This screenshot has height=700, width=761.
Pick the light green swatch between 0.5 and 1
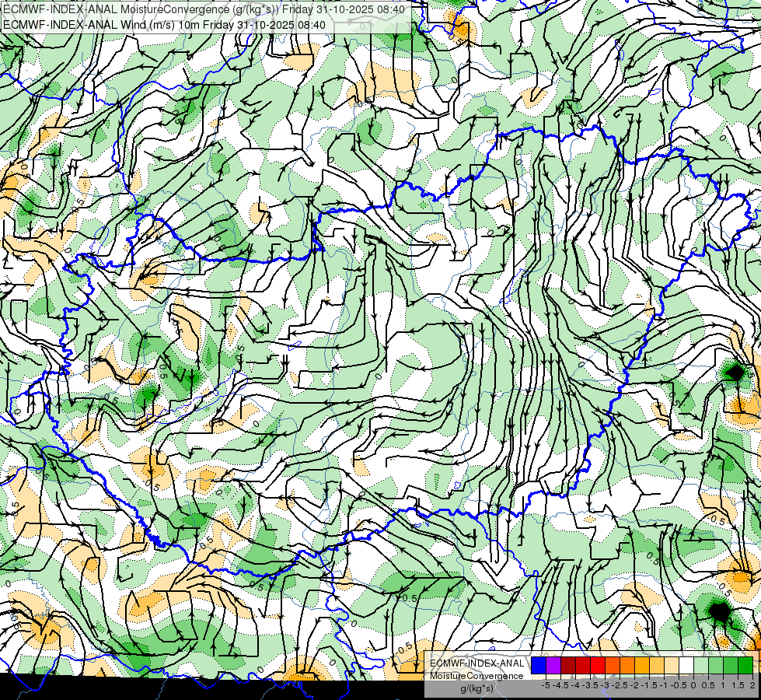coord(716,665)
